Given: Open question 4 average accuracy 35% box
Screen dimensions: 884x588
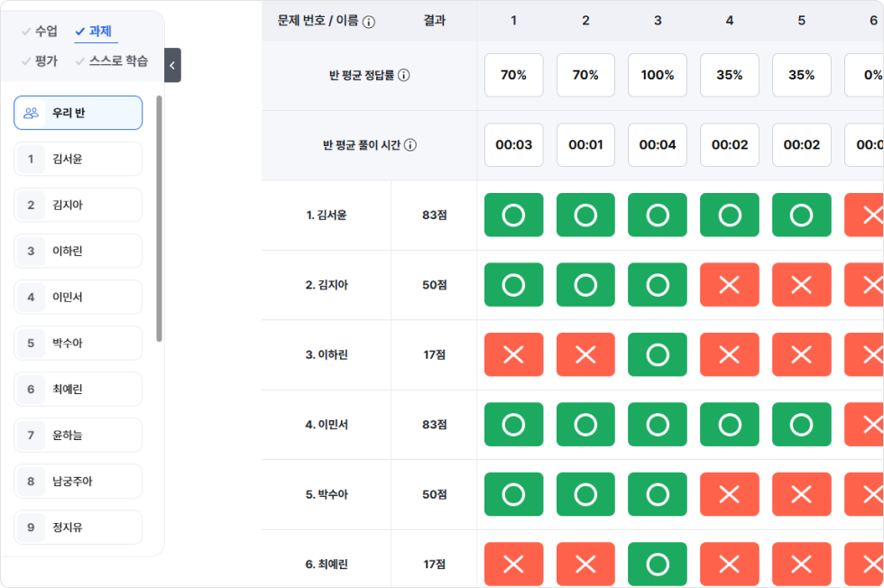Looking at the screenshot, I should click(730, 75).
